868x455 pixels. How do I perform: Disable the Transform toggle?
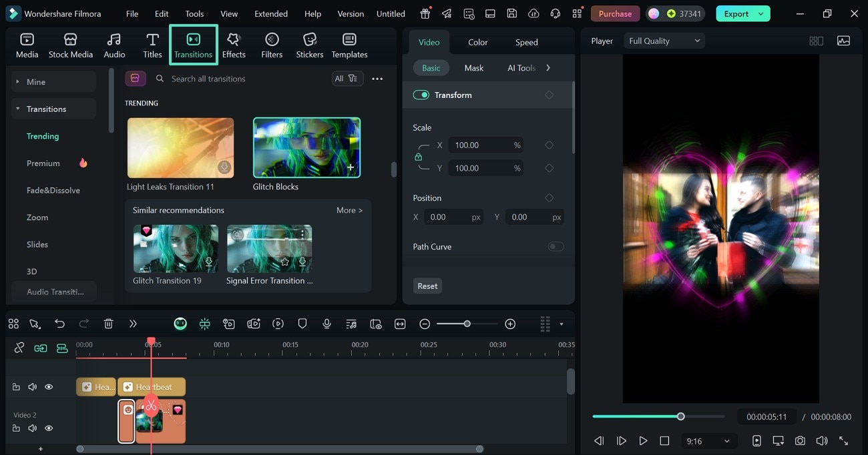[421, 95]
